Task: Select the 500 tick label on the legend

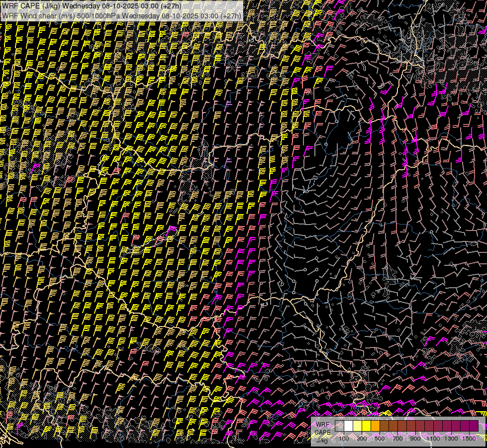Action: tap(380, 439)
